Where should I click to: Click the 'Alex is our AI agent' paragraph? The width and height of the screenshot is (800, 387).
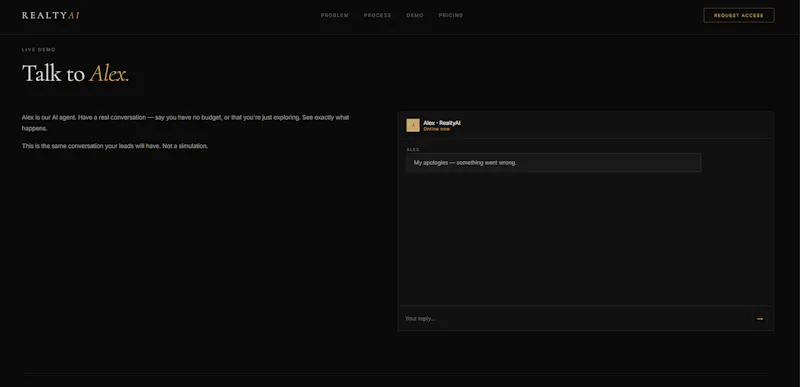coord(185,123)
